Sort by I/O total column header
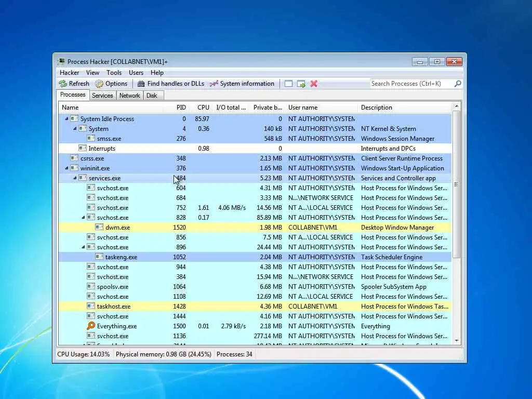This screenshot has height=399, width=532. [x=230, y=108]
